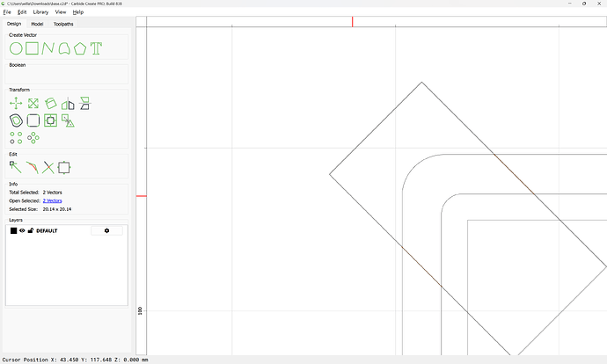Toggle visibility of the DEFAULT layer
607x364 pixels.
pos(22,230)
